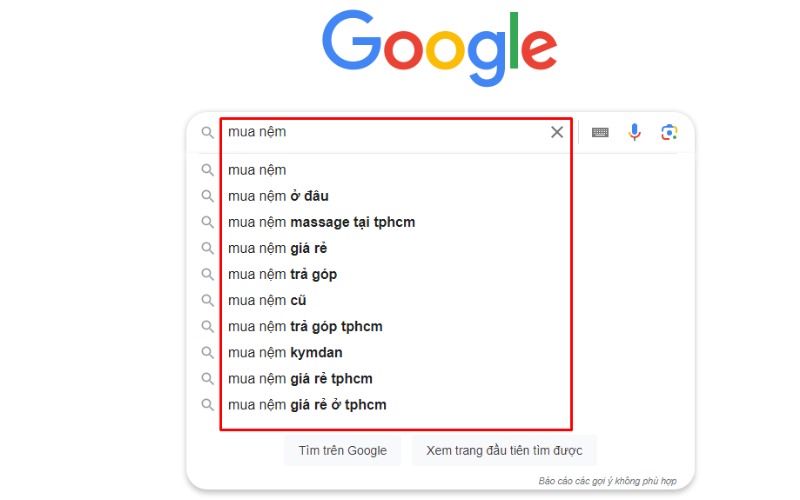
Task: Select the first suggestion 'mua nệm'
Action: pos(257,170)
